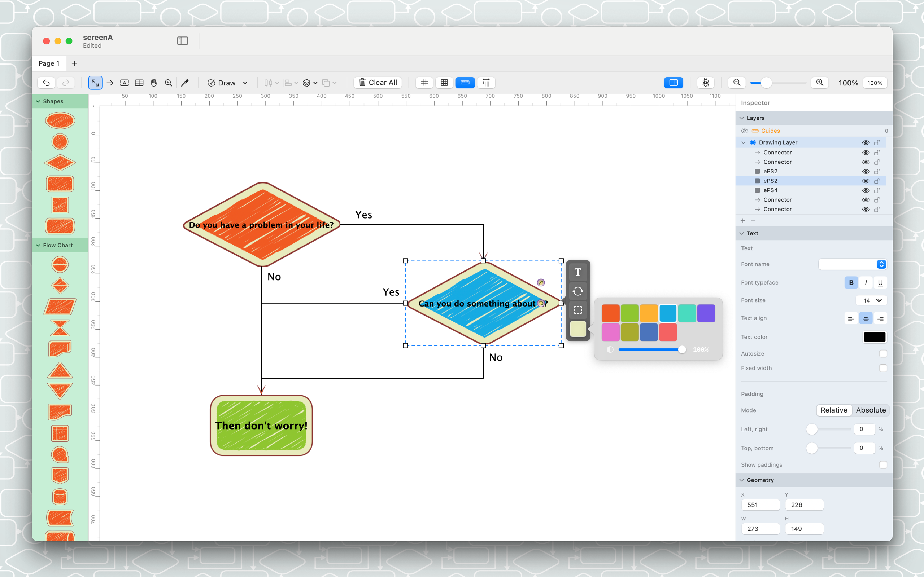924x577 pixels.
Task: Select the Text tool in the toolbar
Action: click(x=125, y=83)
